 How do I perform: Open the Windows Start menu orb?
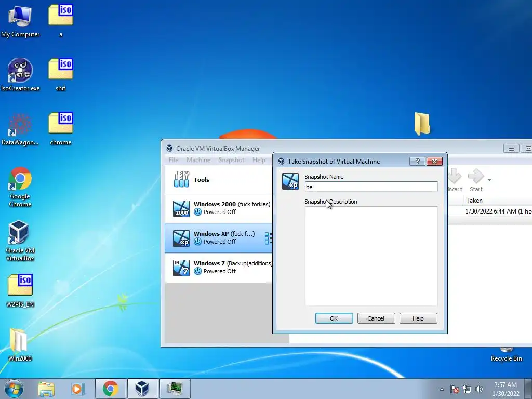click(14, 389)
